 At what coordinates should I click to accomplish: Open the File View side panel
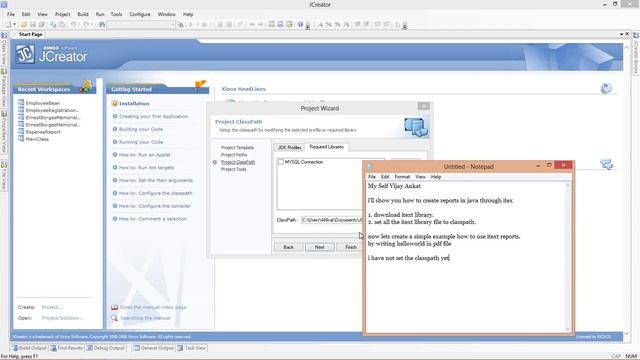click(x=4, y=176)
